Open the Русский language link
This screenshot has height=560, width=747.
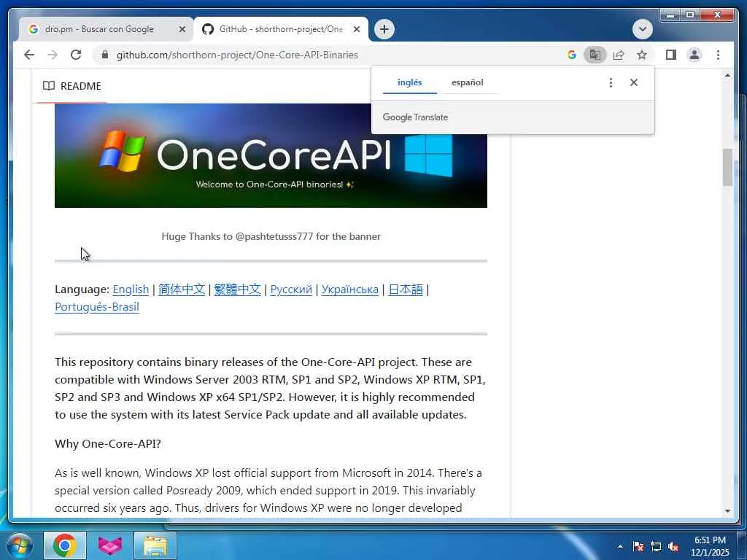(x=291, y=289)
